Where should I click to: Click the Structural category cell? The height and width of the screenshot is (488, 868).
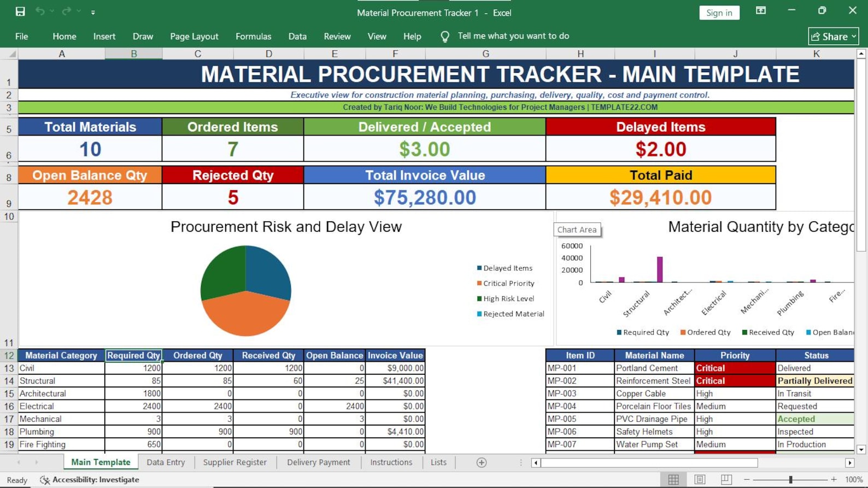(x=62, y=381)
